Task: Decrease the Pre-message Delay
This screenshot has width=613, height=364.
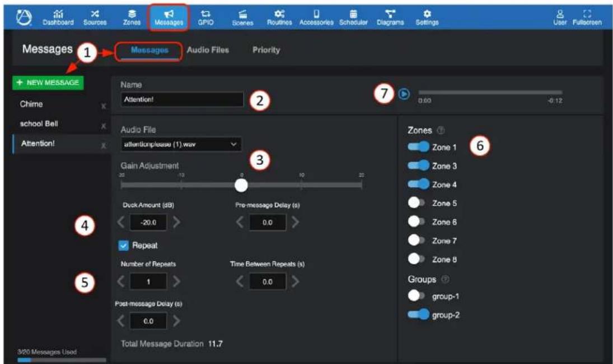Action: (x=240, y=222)
